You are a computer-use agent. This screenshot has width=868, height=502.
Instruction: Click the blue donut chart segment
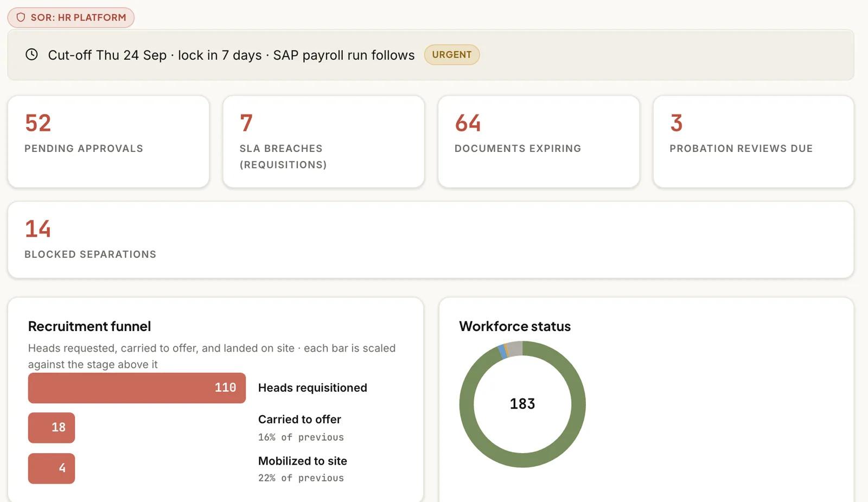(x=502, y=352)
